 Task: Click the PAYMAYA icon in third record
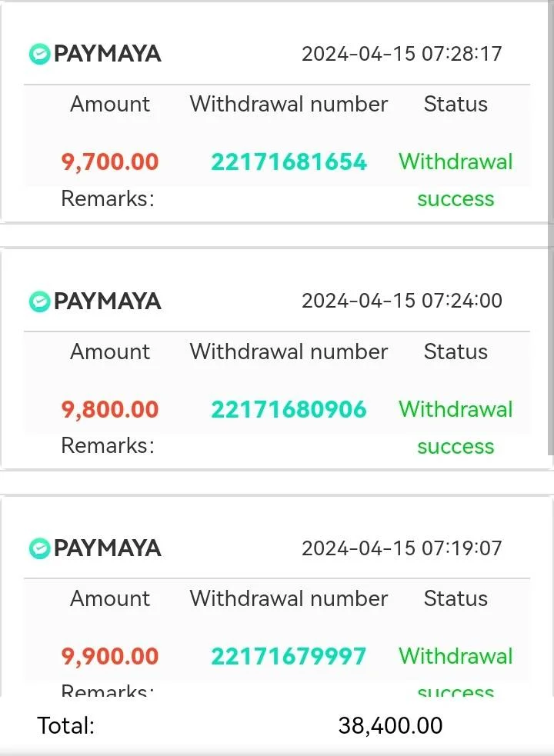tap(39, 548)
